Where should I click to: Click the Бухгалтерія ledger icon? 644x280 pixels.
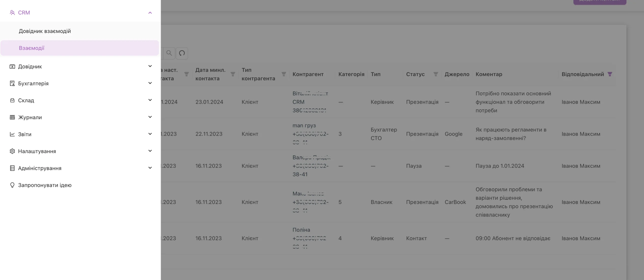tap(12, 83)
